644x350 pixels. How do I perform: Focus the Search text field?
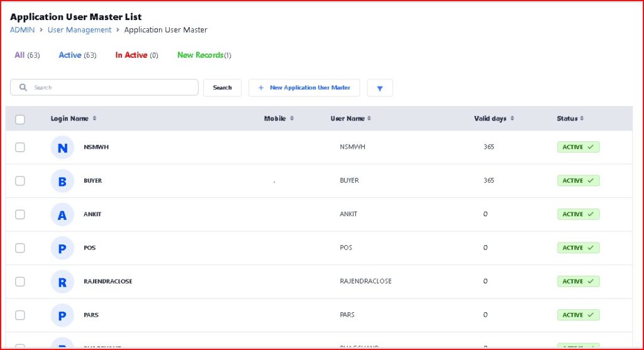tap(113, 87)
